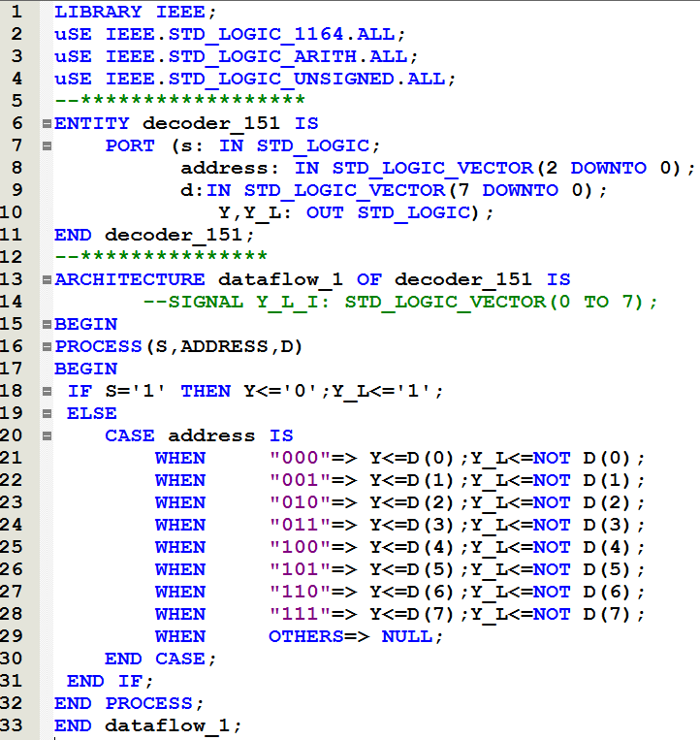Click '7 DOWNTO 0' range on line 9

pyautogui.click(x=521, y=190)
